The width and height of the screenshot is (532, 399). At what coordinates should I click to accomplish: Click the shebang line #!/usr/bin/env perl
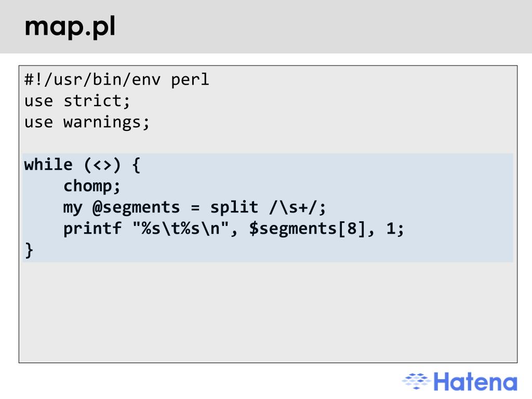pyautogui.click(x=117, y=80)
